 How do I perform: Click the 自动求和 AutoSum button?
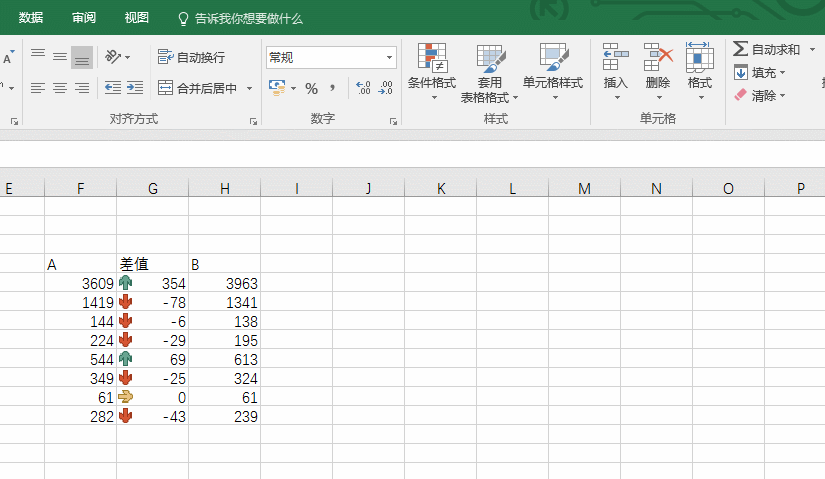point(766,49)
